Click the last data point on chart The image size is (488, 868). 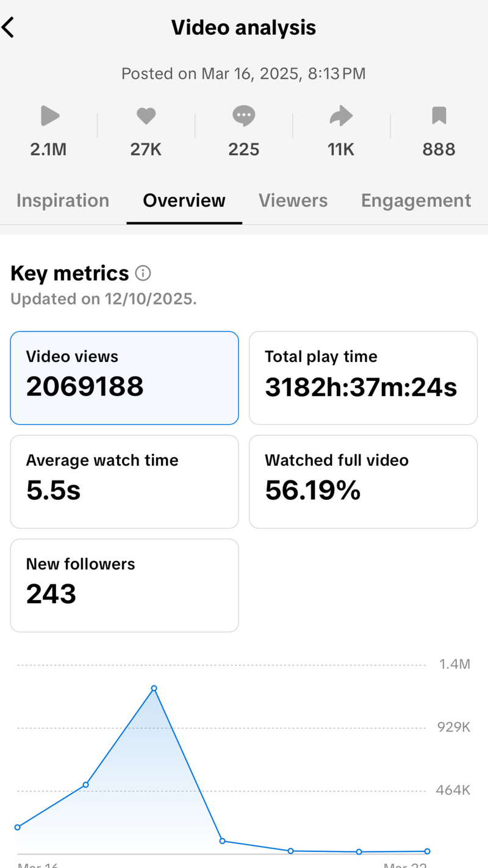[x=427, y=851]
